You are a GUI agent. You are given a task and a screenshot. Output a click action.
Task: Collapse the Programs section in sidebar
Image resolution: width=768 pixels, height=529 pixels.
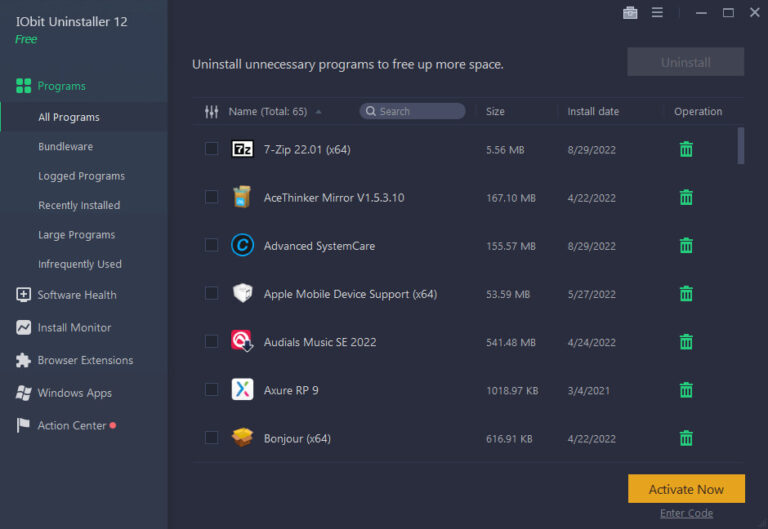[61, 86]
